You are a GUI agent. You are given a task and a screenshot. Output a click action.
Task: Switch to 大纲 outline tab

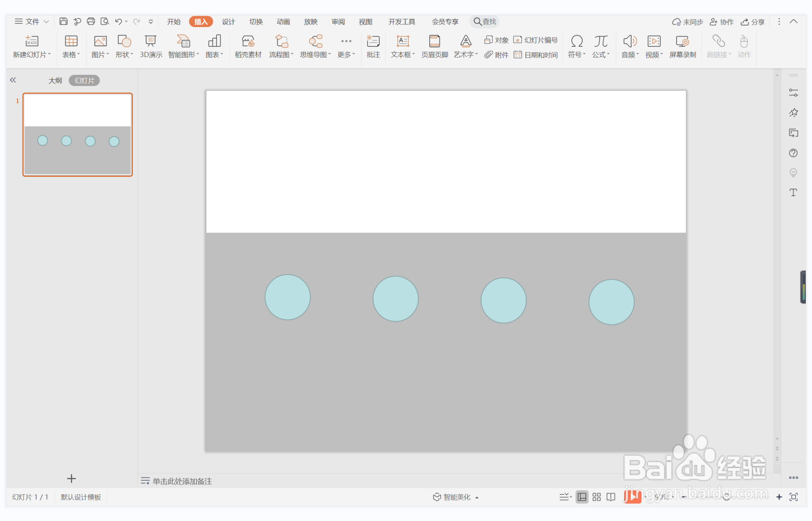pyautogui.click(x=55, y=80)
